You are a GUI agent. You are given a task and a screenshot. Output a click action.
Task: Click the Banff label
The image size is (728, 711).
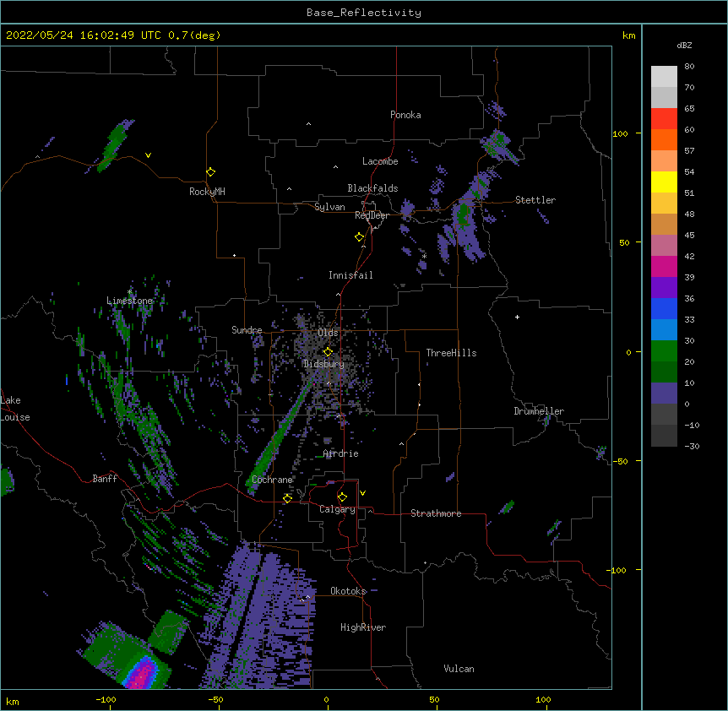pos(105,479)
